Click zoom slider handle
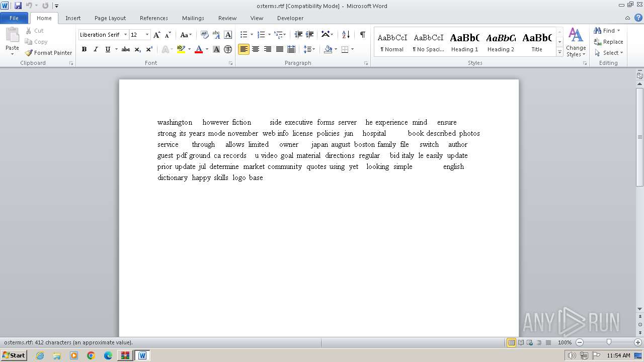This screenshot has width=644, height=362. point(609,342)
